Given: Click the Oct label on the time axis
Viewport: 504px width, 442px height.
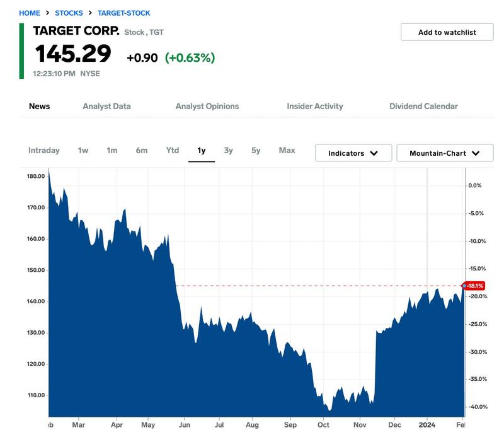Looking at the screenshot, I should point(323,425).
